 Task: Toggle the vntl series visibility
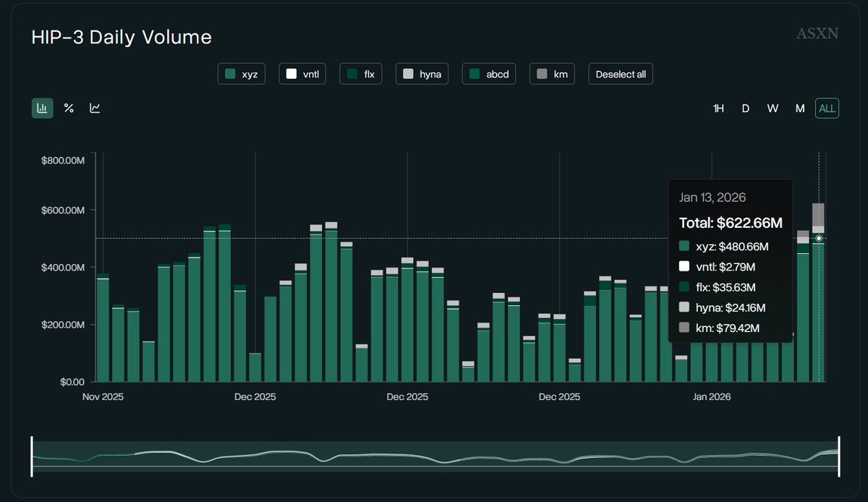(x=302, y=73)
